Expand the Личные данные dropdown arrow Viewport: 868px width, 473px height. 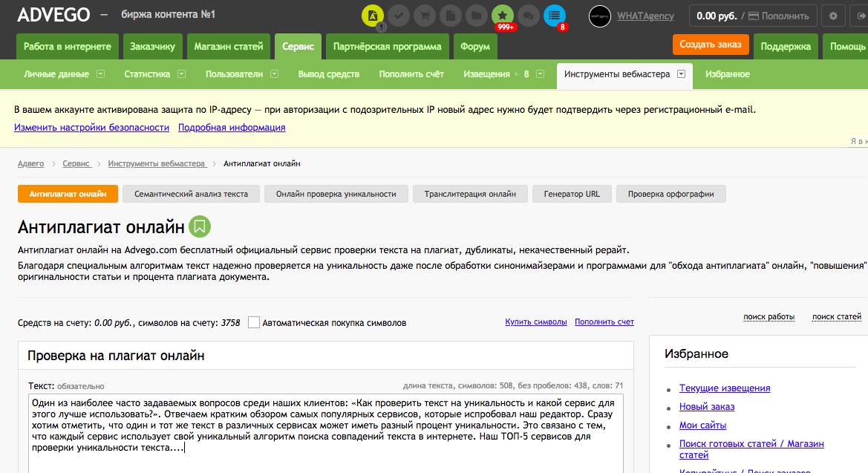pos(100,74)
